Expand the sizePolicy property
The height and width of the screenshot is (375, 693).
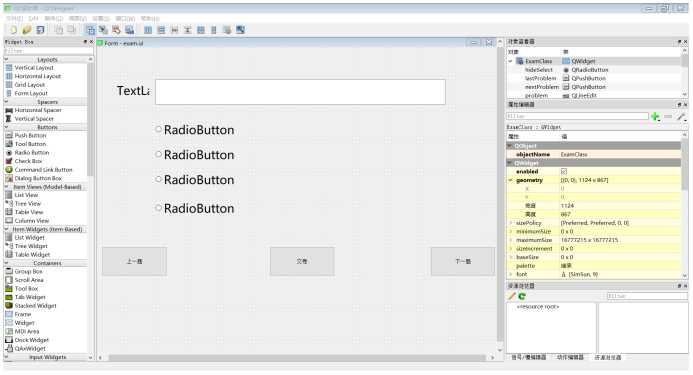click(x=511, y=223)
